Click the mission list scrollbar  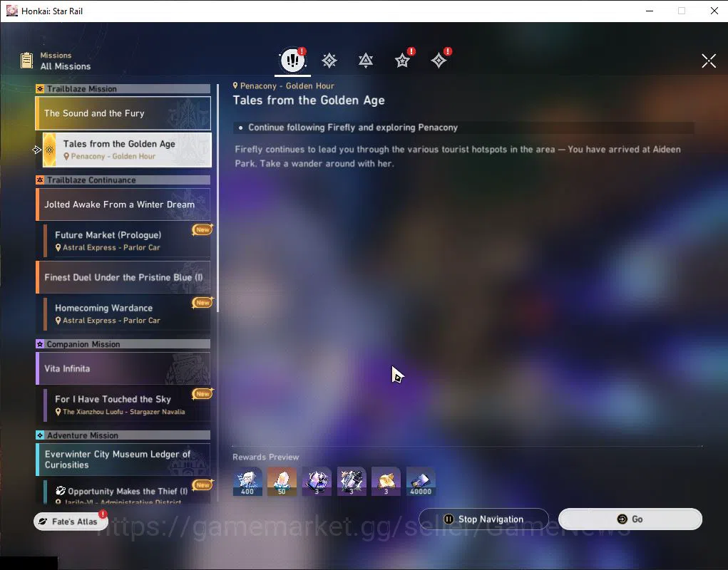[217, 197]
